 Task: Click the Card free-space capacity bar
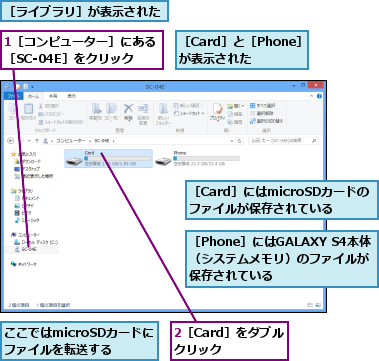click(x=117, y=158)
